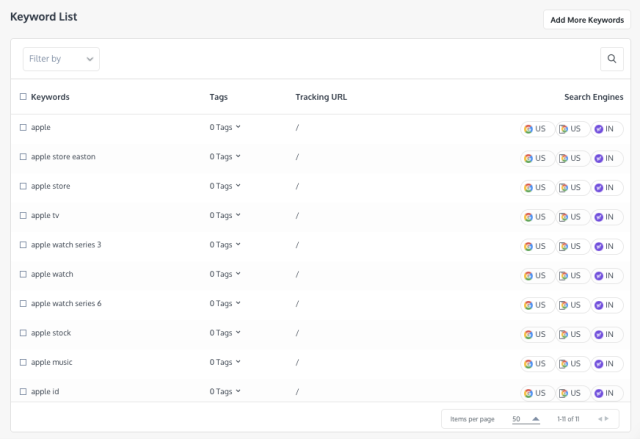Screen dimensions: 640x439
Task: Select all keywords with header checkbox
Action: pos(23,97)
